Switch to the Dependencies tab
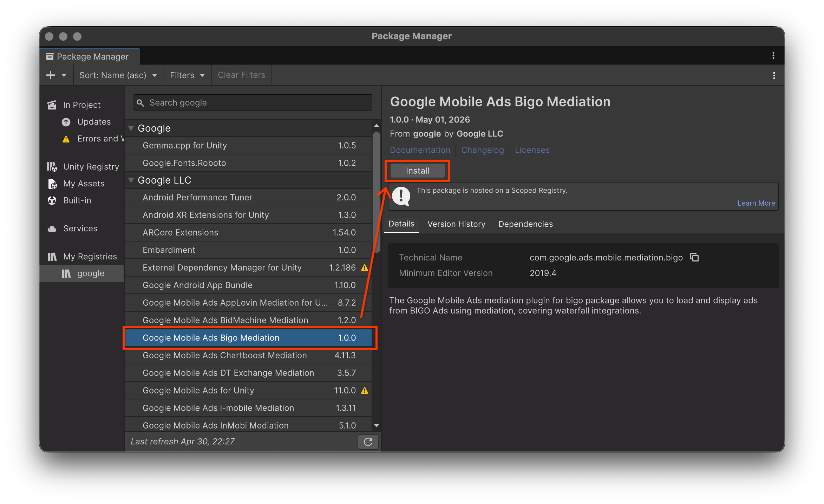Viewport: 824px width, 504px height. click(525, 224)
